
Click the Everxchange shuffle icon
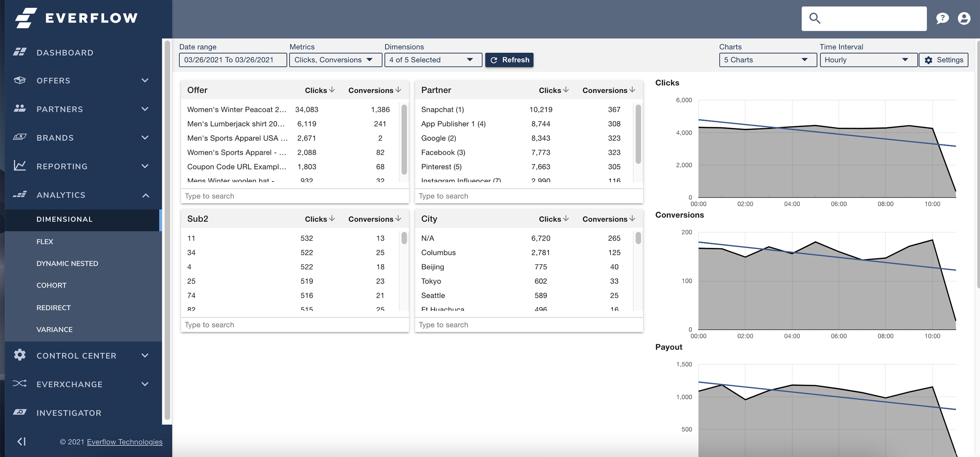20,383
